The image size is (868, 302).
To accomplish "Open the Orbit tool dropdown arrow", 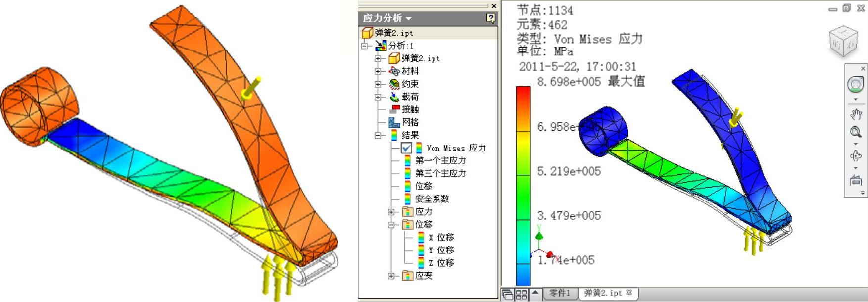I will point(855,168).
